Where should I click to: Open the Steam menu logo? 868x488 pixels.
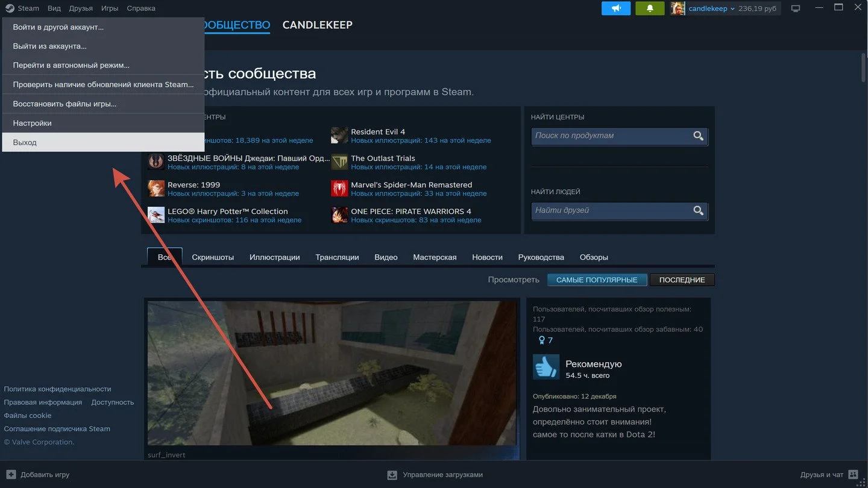tap(10, 8)
